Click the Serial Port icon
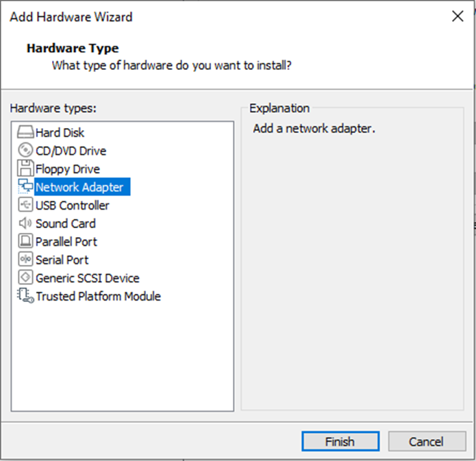 25,260
